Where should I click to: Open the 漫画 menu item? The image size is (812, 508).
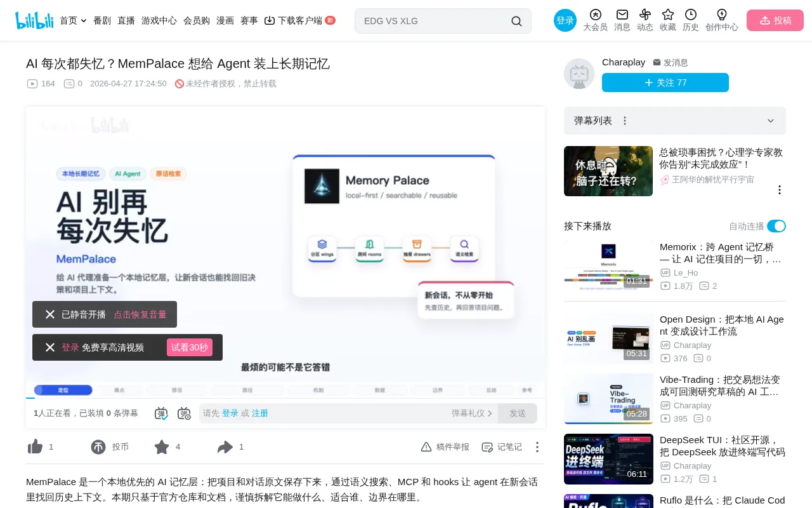[x=225, y=20]
